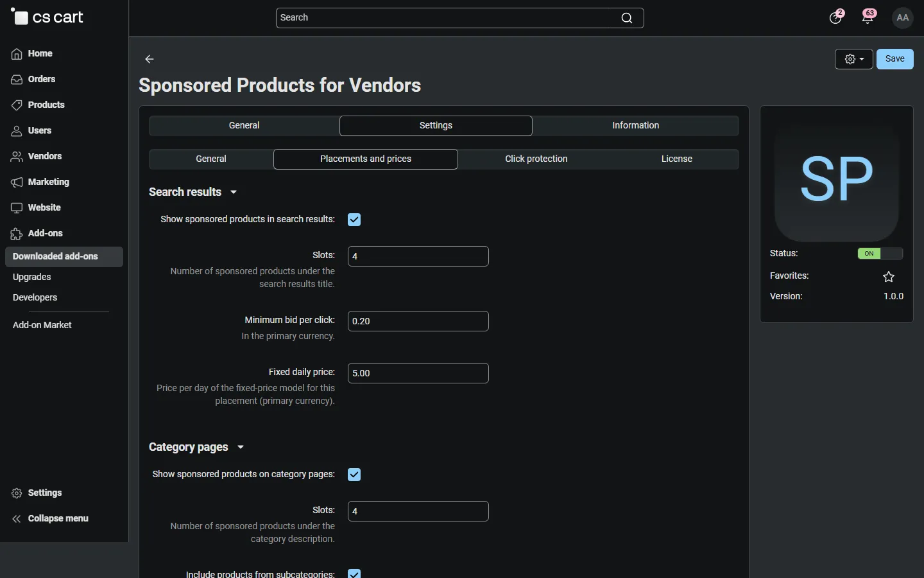
Task: Open the AA user avatar menu
Action: point(903,18)
